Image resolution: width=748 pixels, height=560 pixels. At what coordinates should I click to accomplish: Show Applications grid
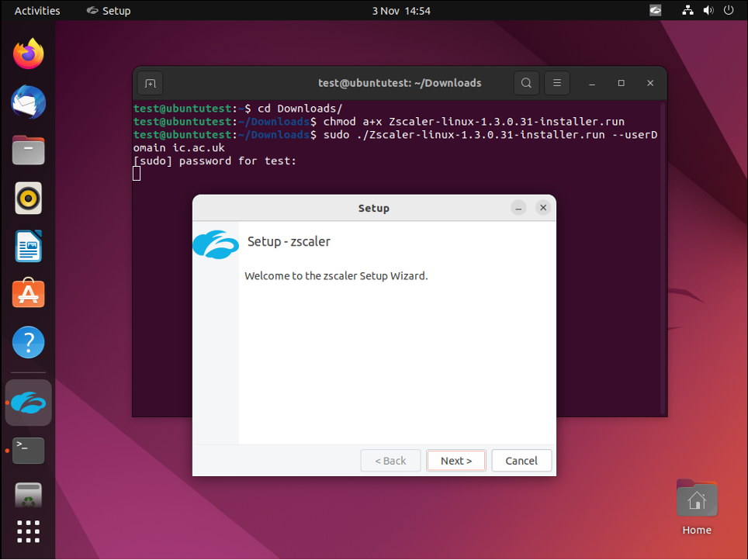[x=29, y=532]
